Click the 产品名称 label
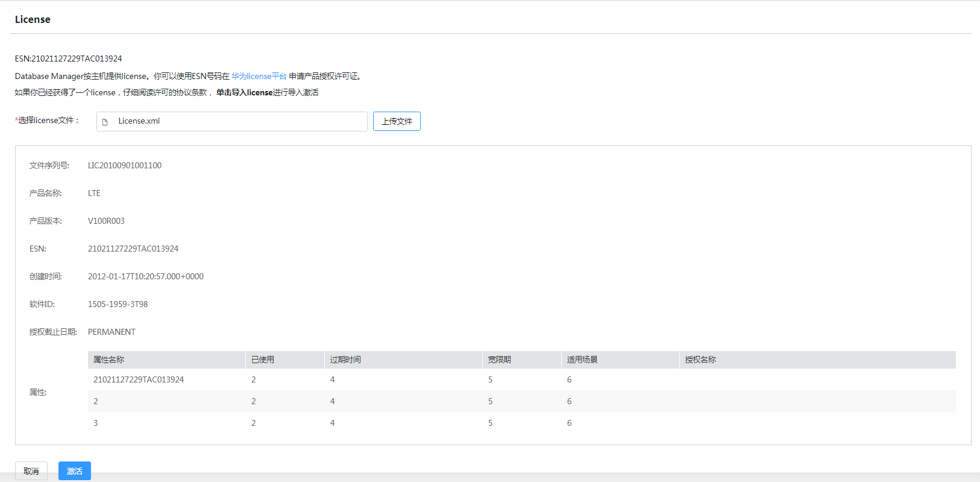This screenshot has height=482, width=980. coord(46,193)
